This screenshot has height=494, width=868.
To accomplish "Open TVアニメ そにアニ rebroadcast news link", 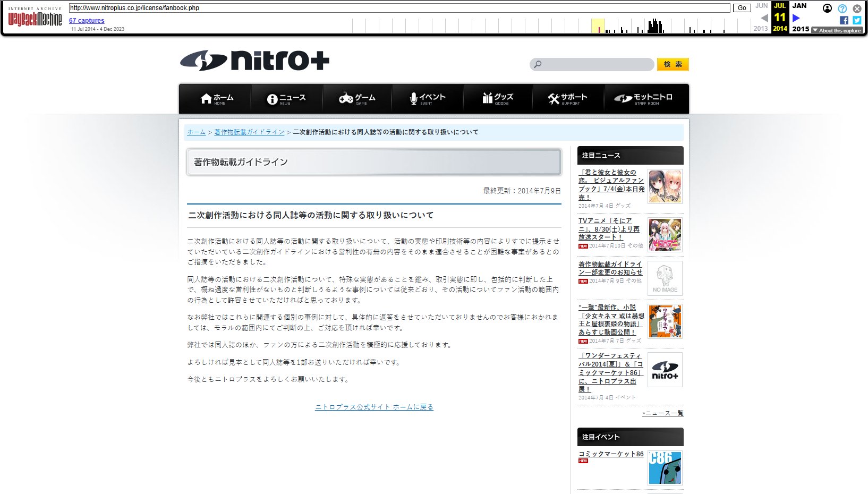I will (x=609, y=229).
